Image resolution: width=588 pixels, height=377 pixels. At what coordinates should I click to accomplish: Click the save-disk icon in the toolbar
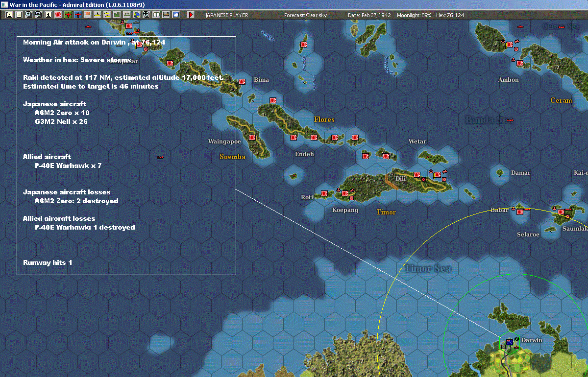tap(9, 15)
